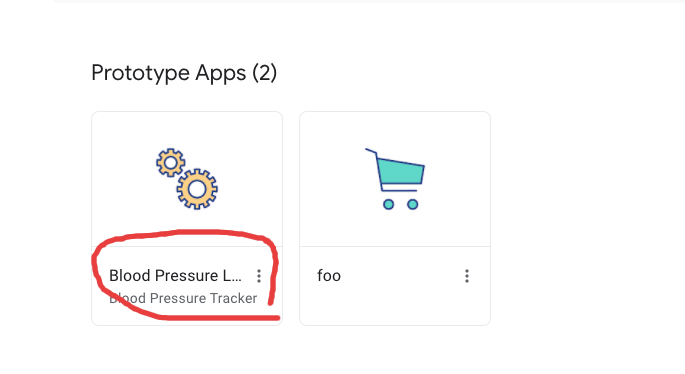This screenshot has width=685, height=374.
Task: Click the divider line under the cart icon
Action: (x=395, y=246)
